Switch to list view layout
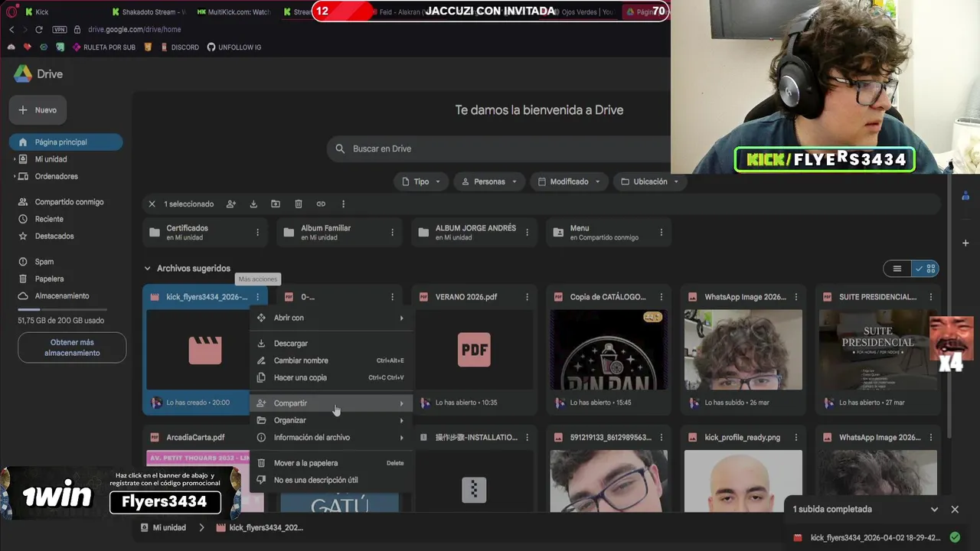980x551 pixels. click(897, 269)
